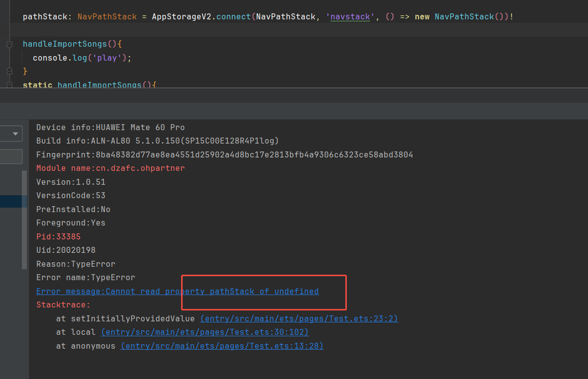Viewport: 588px width, 379px height.
Task: Click the red Pid:33385 log line
Action: [x=58, y=236]
